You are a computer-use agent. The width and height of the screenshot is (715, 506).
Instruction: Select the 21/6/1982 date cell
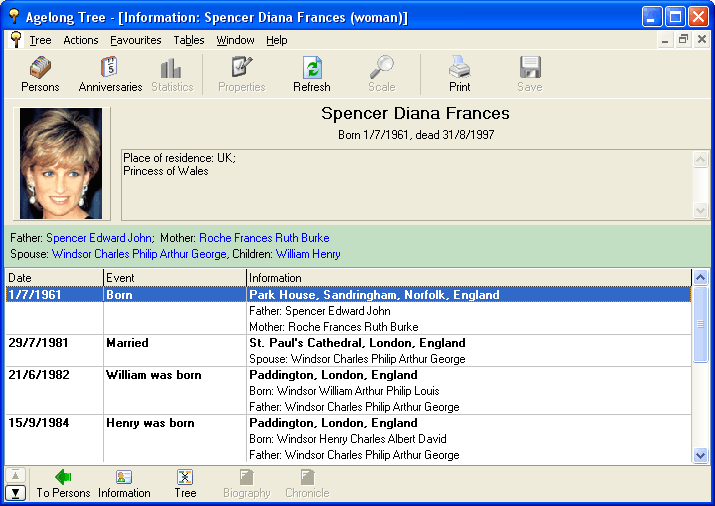pyautogui.click(x=54, y=375)
